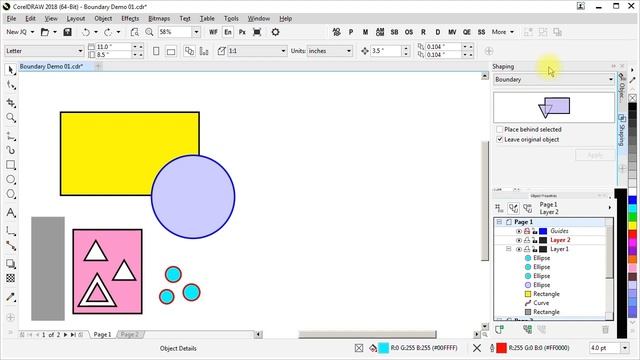Click the QE macro button
Viewport: 640px width, 360px height.
[x=467, y=32]
